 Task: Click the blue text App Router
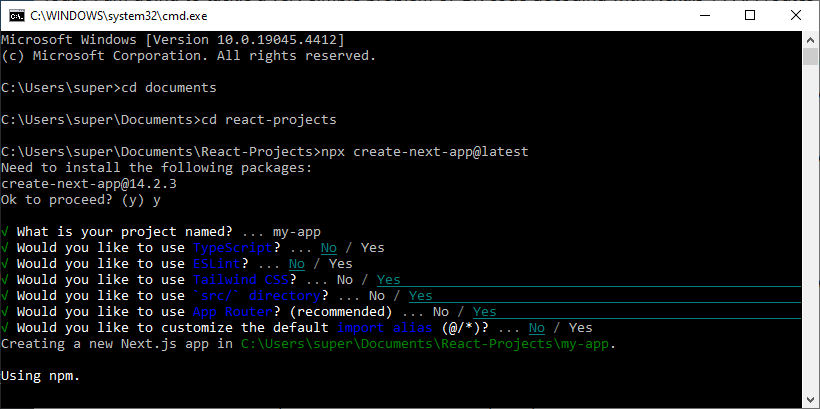pyautogui.click(x=233, y=312)
